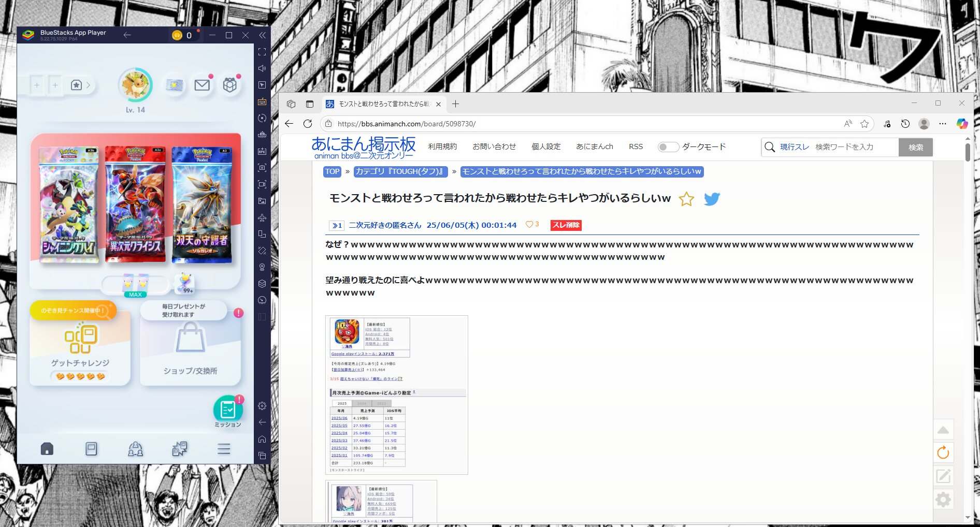Toggle BlueStacks volume speaker icon

coord(262,68)
